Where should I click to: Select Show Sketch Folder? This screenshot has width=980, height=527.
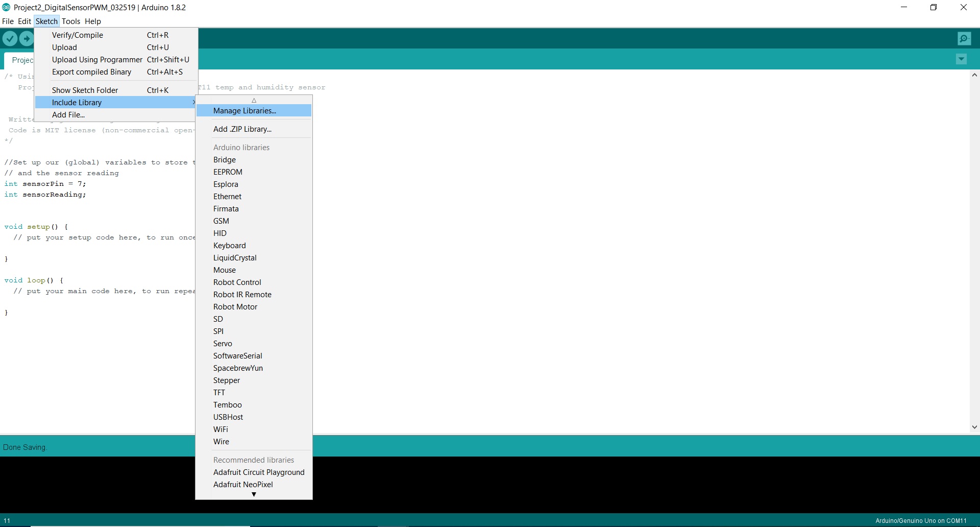[85, 89]
